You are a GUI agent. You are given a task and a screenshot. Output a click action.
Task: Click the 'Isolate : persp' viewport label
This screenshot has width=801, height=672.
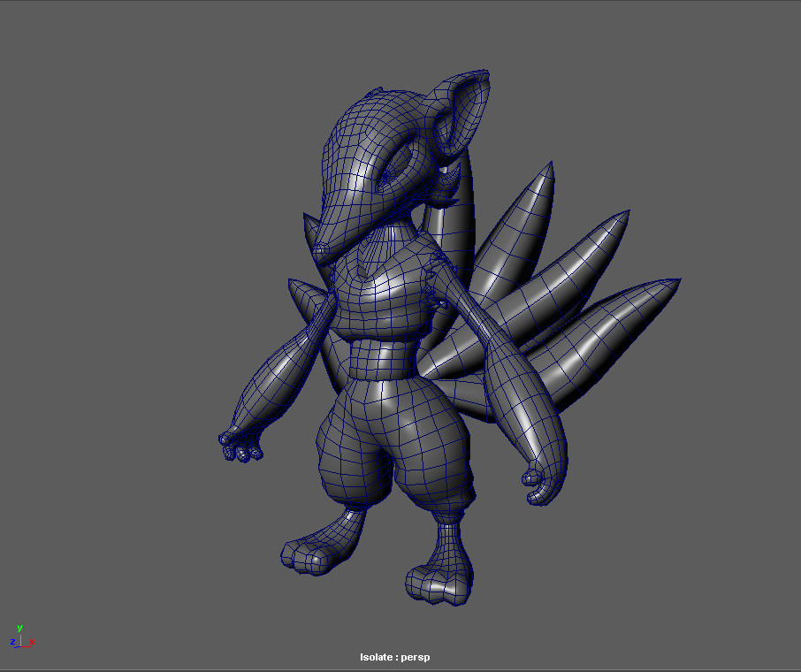395,657
